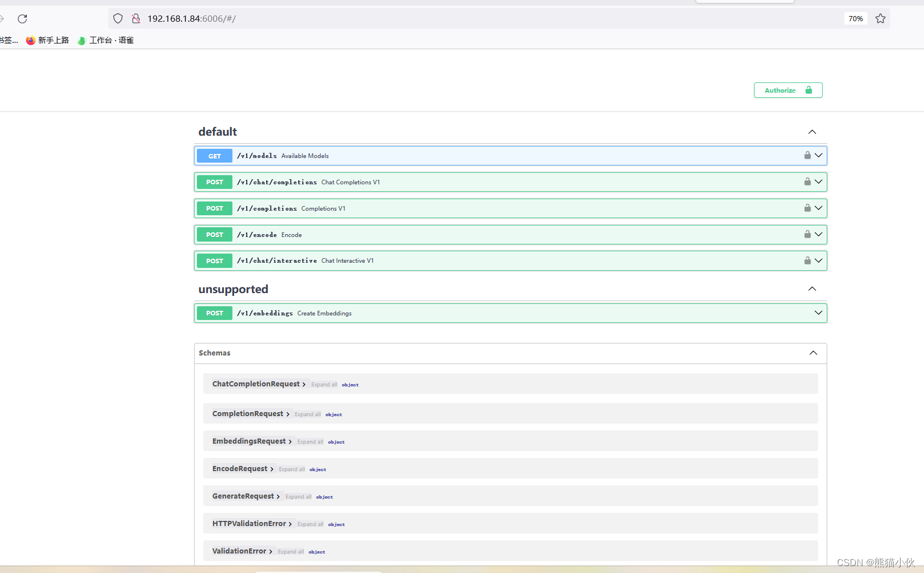Image resolution: width=924 pixels, height=573 pixels.
Task: Click 'Expand all' for ValidationError
Action: (x=291, y=552)
